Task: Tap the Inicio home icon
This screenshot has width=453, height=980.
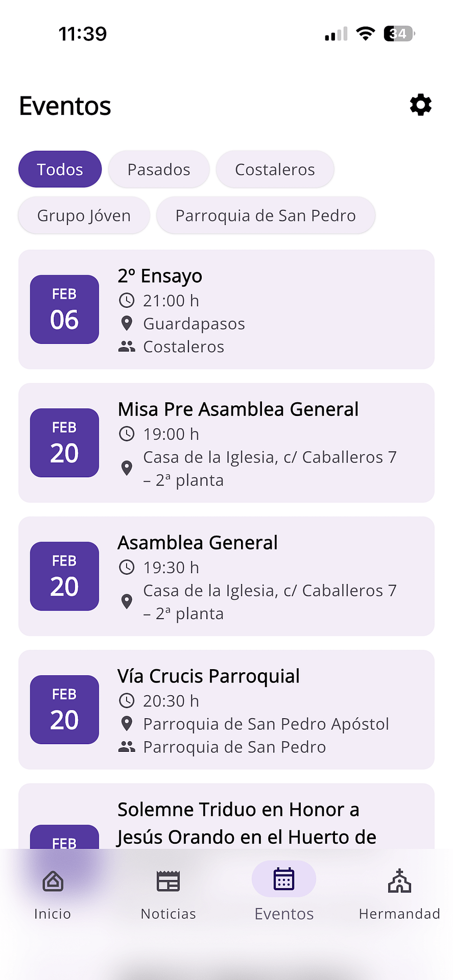Action: click(53, 881)
